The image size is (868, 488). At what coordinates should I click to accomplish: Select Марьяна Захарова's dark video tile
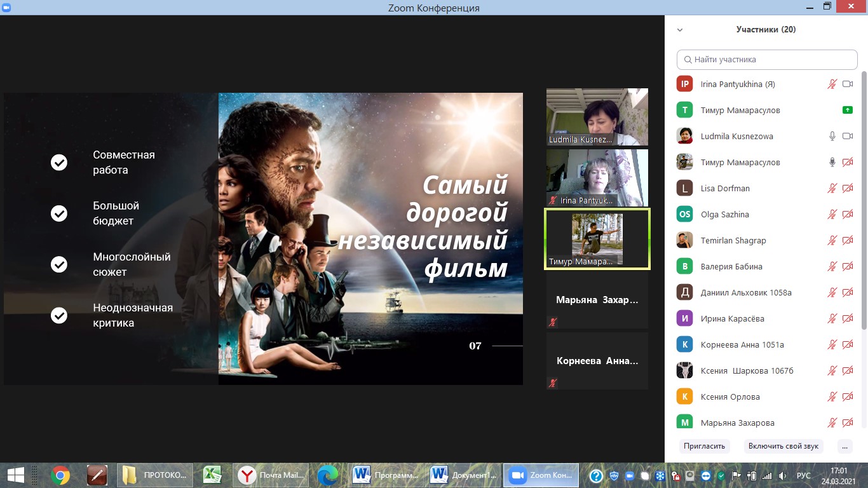[x=597, y=300]
